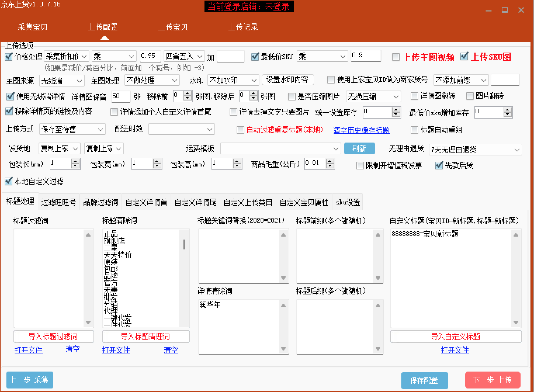
Task: Switch to the sku设置 tab
Action: 348,202
